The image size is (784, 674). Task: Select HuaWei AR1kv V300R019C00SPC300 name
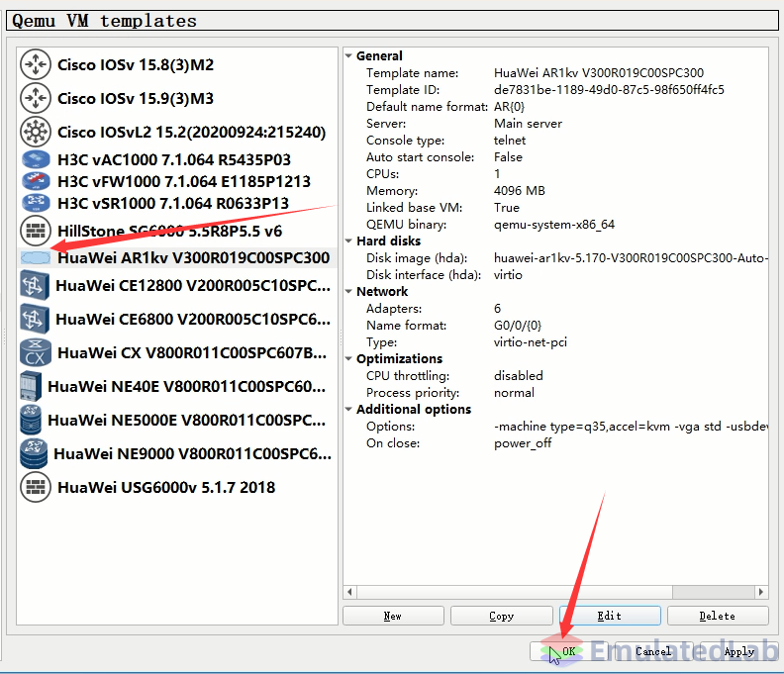[x=193, y=257]
